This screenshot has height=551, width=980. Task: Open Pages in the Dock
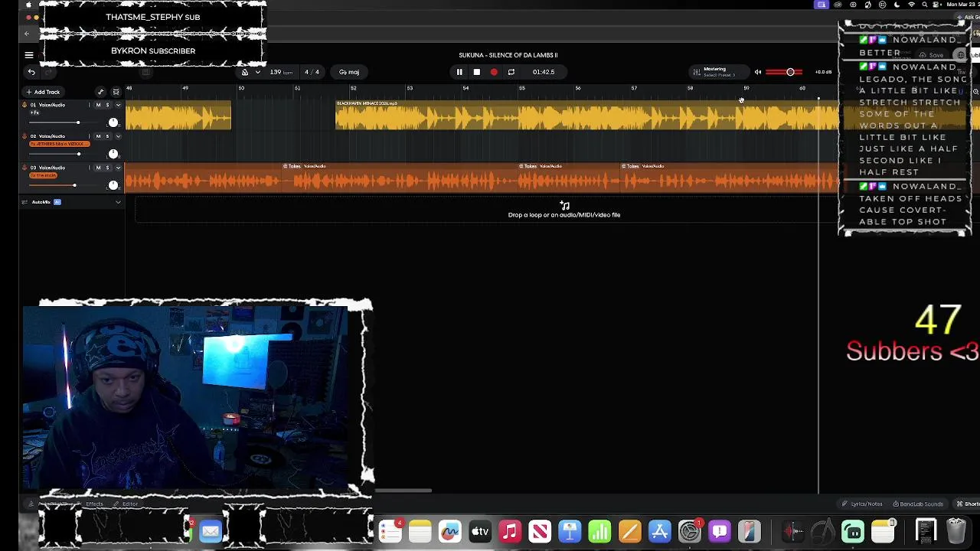click(629, 530)
